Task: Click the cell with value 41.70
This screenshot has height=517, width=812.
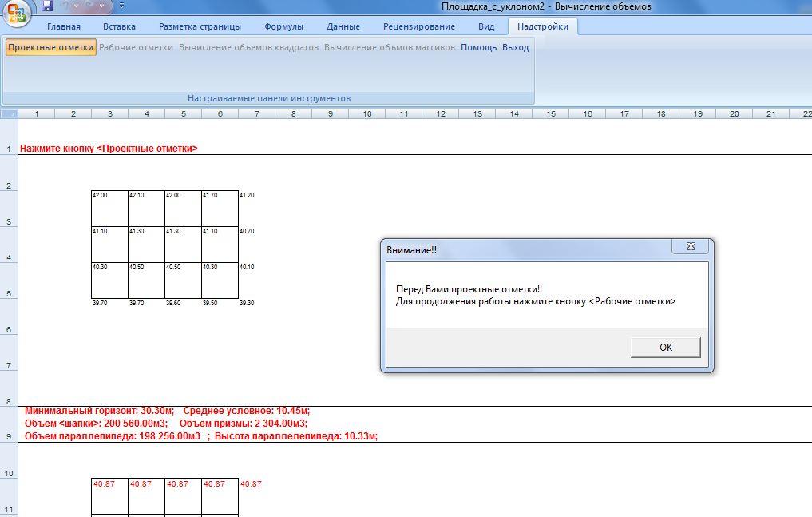Action: [220, 209]
